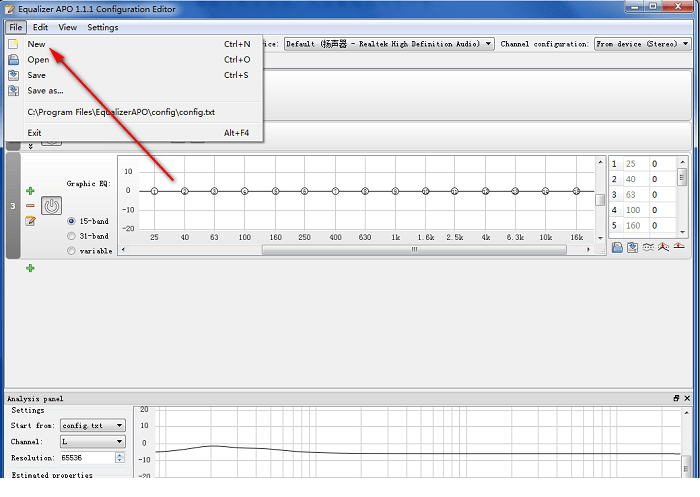Click the Save as icon in File menu
This screenshot has height=497, width=700.
coord(13,91)
